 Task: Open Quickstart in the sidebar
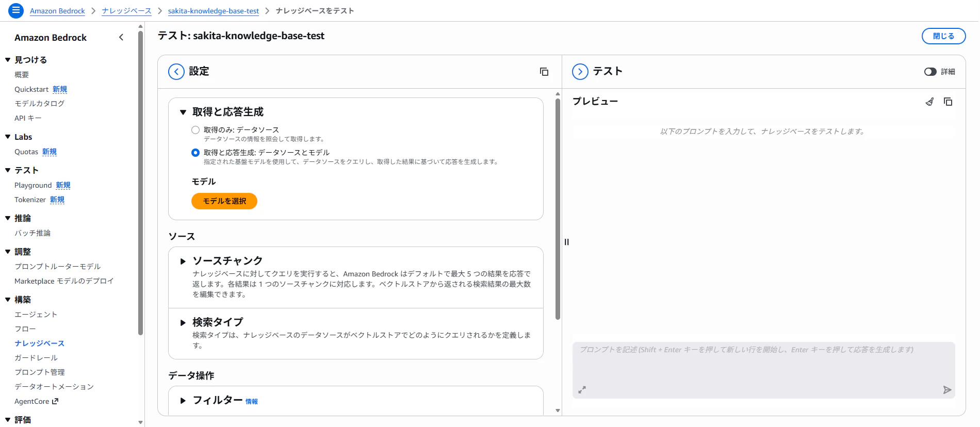31,89
